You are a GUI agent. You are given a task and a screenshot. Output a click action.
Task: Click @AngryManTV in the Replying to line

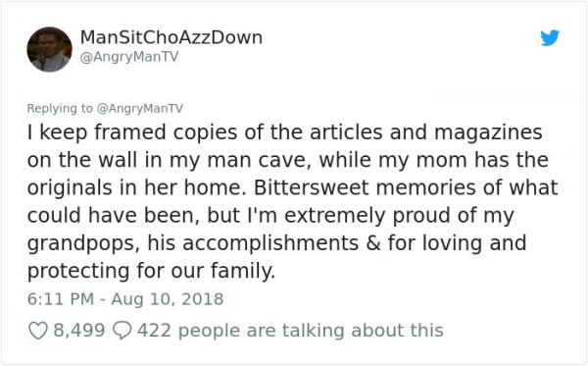click(x=140, y=109)
